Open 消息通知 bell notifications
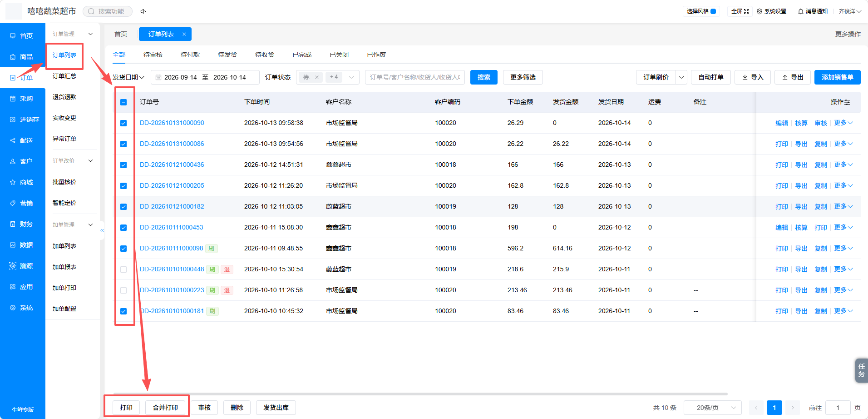The width and height of the screenshot is (868, 419). click(801, 11)
